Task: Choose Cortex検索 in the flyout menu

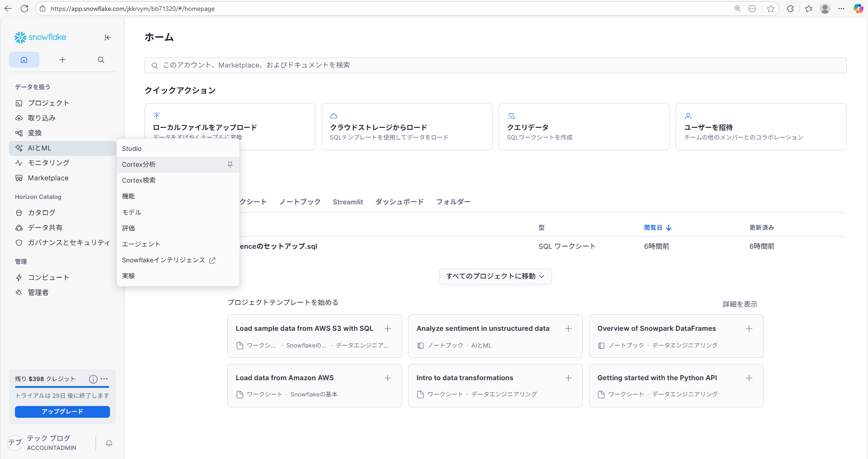Action: pos(178,180)
